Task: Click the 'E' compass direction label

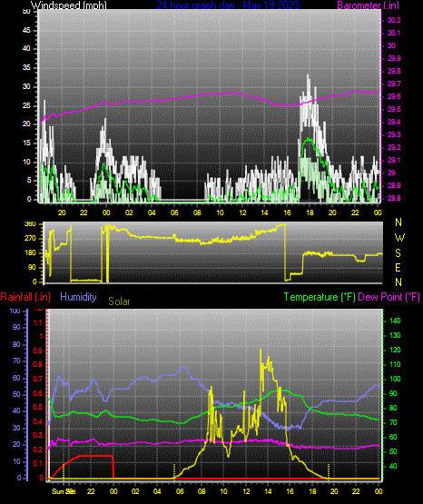Action: pyautogui.click(x=398, y=267)
